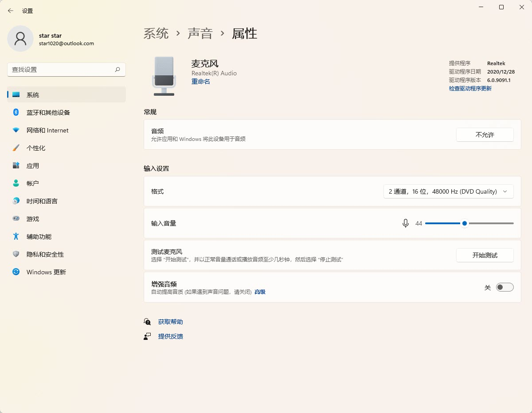This screenshot has height=413, width=532.
Task: Click the 隐私和安全性 shield icon
Action: pos(16,254)
